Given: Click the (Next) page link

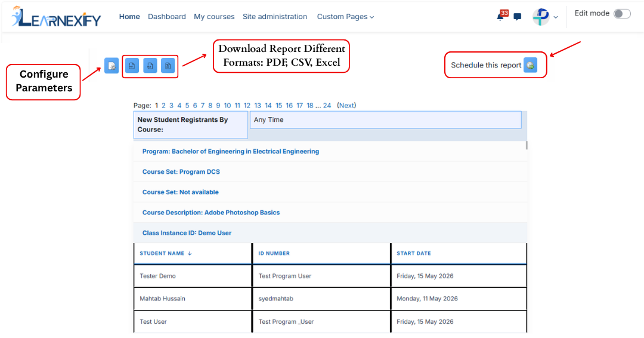Looking at the screenshot, I should (x=346, y=106).
